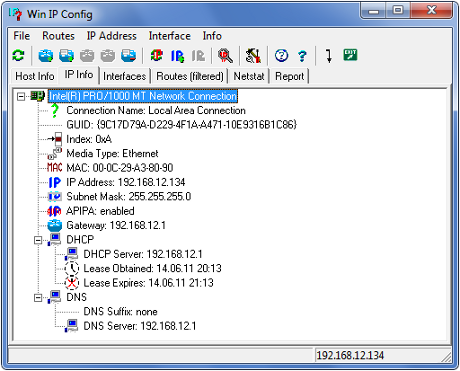The height and width of the screenshot is (371, 460).
Task: Click the Media Type Ethernet row icon
Action: (55, 153)
